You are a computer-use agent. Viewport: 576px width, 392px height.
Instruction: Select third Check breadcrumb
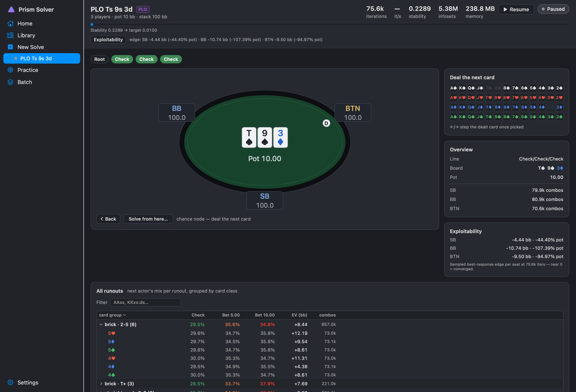(171, 59)
